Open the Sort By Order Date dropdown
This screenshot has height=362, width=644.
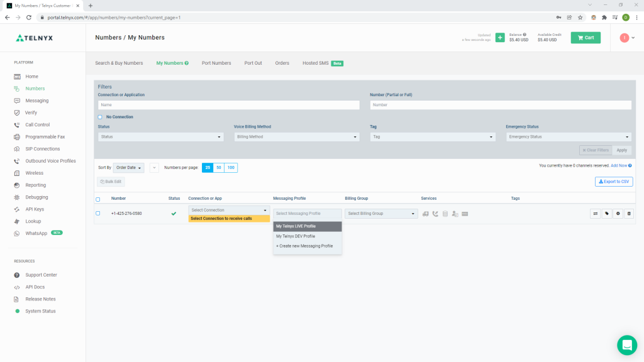(x=128, y=167)
